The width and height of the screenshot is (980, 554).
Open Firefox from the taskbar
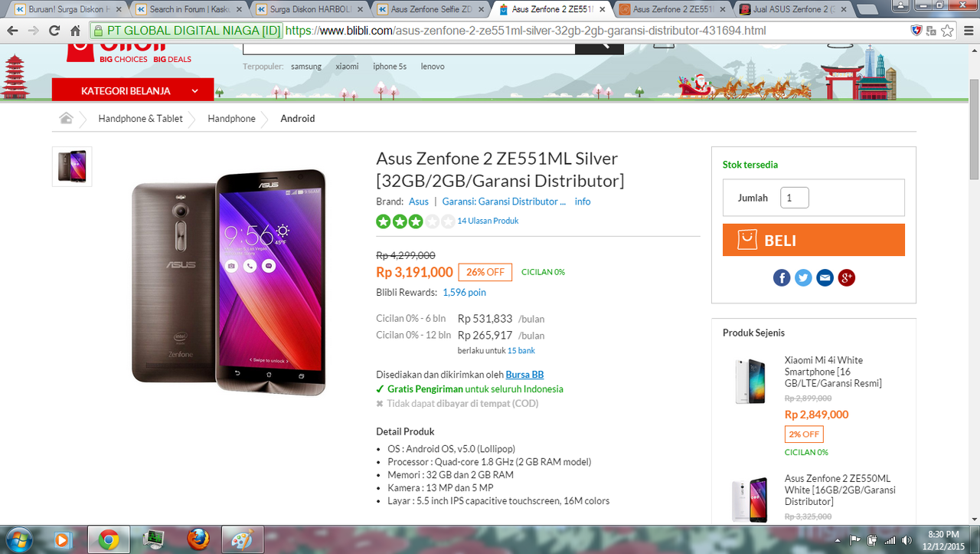[198, 539]
